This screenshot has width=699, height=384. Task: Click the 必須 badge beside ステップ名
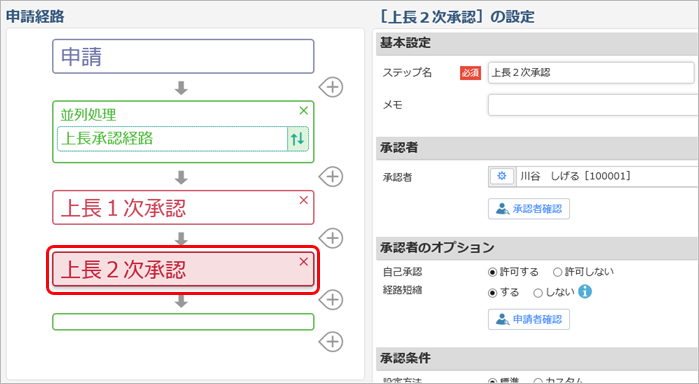[x=470, y=73]
